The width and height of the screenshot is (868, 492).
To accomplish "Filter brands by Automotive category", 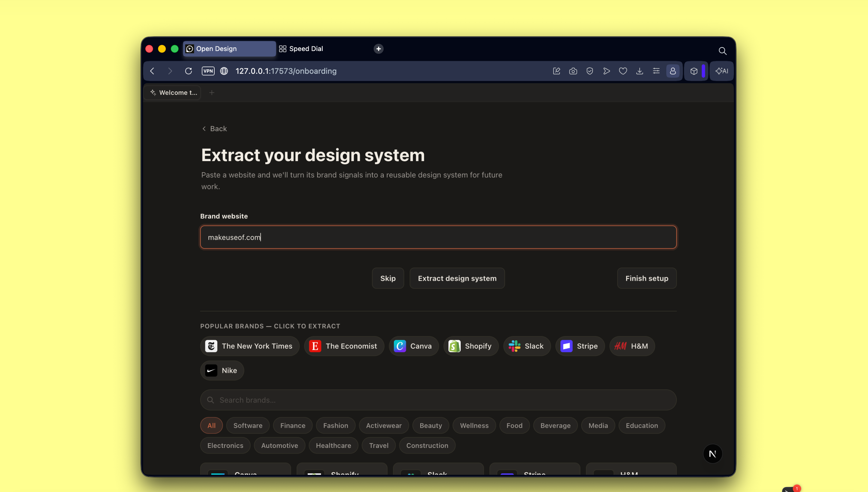I will pyautogui.click(x=280, y=445).
